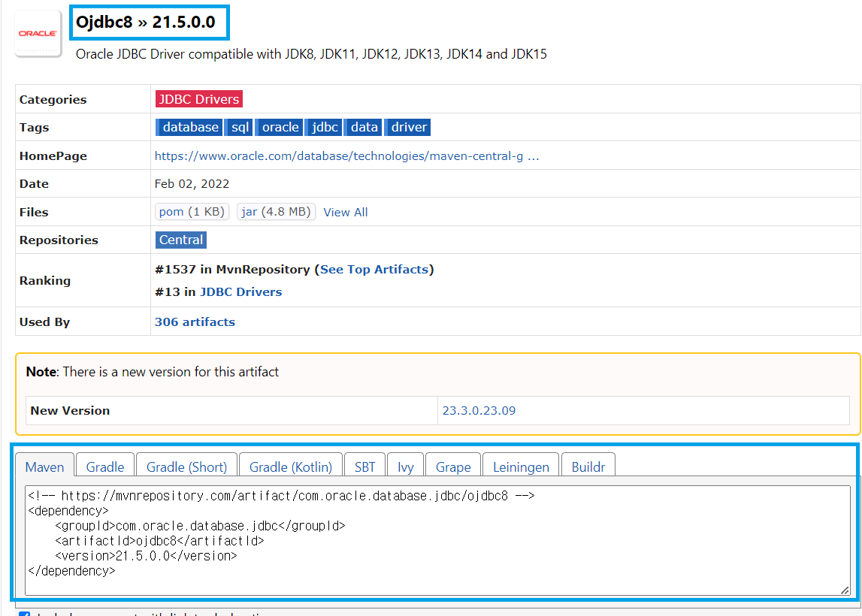Image resolution: width=862 pixels, height=616 pixels.
Task: Select the jdbc tag
Action: pyautogui.click(x=323, y=127)
